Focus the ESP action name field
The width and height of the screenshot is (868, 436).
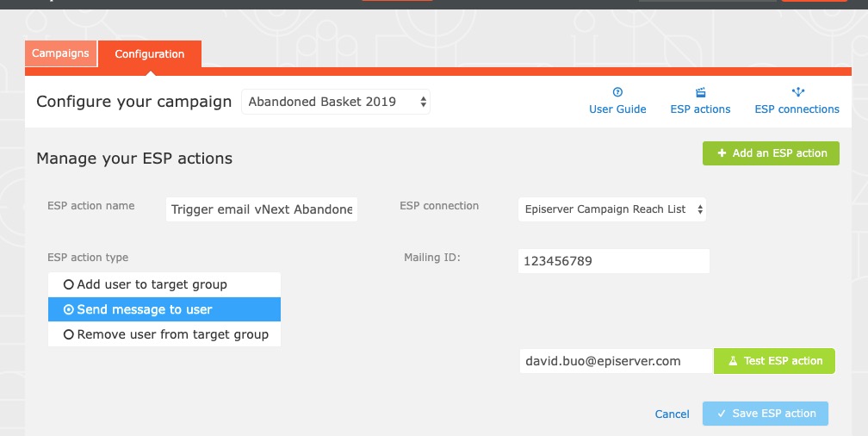pos(262,209)
